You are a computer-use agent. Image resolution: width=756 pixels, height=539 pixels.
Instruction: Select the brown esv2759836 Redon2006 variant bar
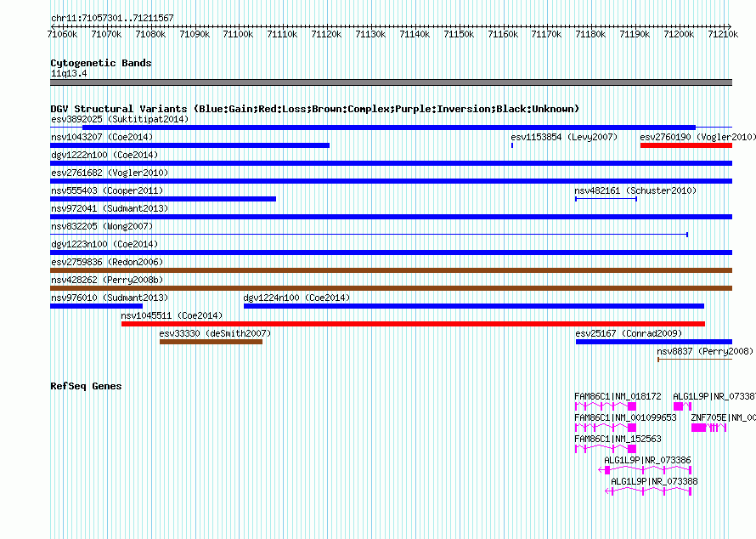391,270
